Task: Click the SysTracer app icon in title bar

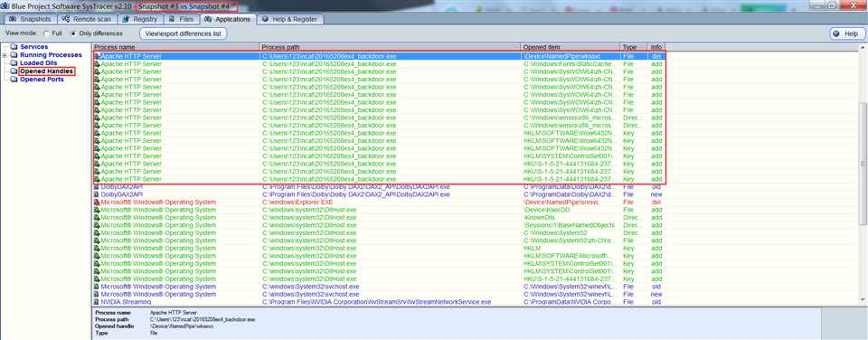Action: click(x=5, y=5)
